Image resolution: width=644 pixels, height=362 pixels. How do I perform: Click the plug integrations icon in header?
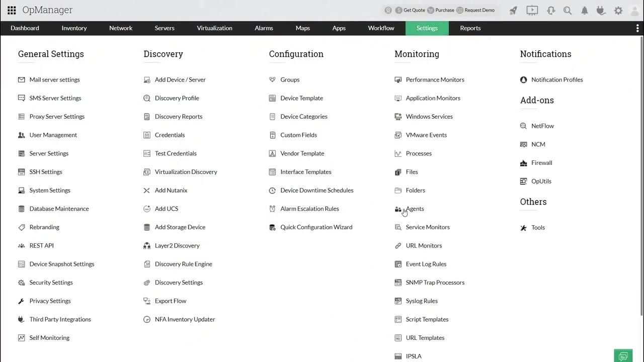tap(600, 10)
